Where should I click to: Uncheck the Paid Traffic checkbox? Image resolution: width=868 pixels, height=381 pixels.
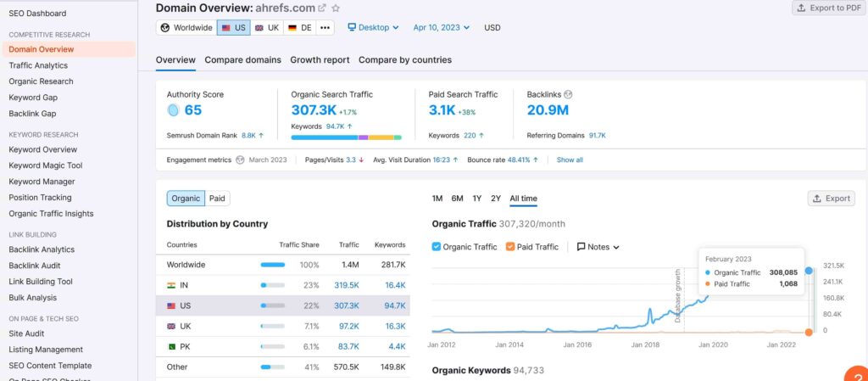(509, 247)
